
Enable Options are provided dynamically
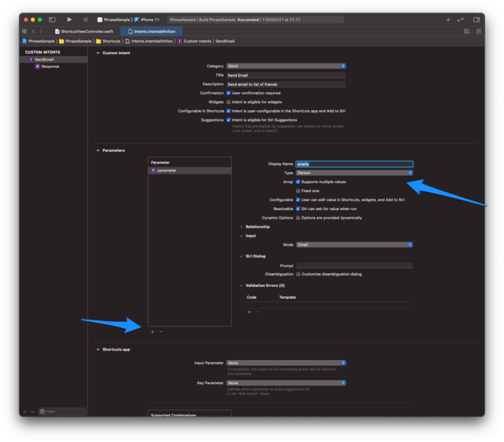(298, 218)
